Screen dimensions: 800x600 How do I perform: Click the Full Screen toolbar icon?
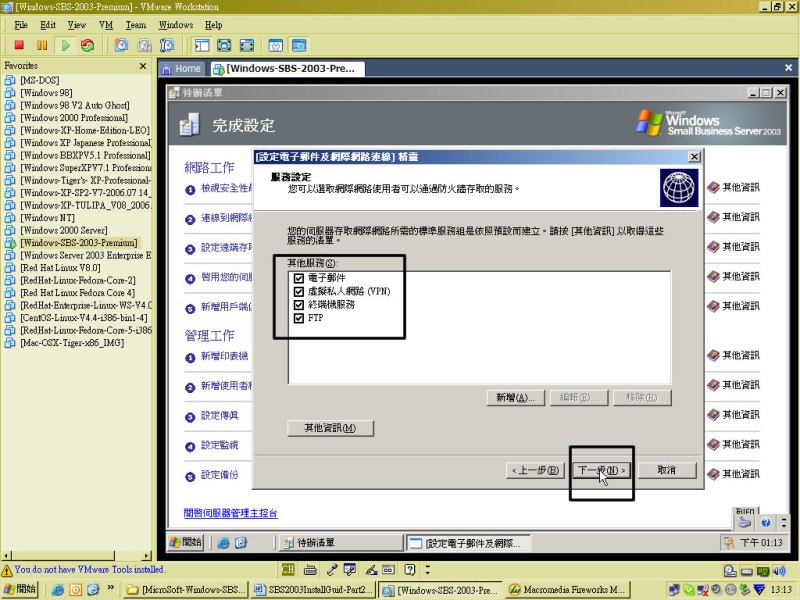(x=246, y=45)
